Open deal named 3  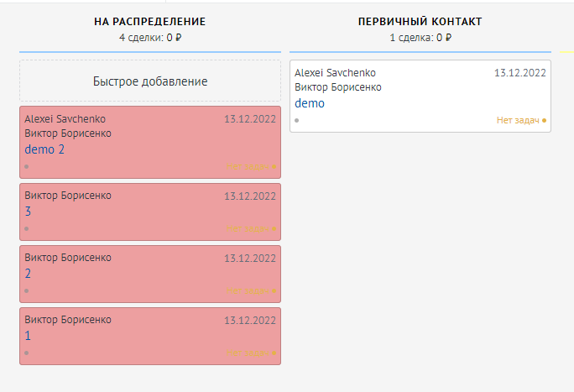pyautogui.click(x=28, y=212)
